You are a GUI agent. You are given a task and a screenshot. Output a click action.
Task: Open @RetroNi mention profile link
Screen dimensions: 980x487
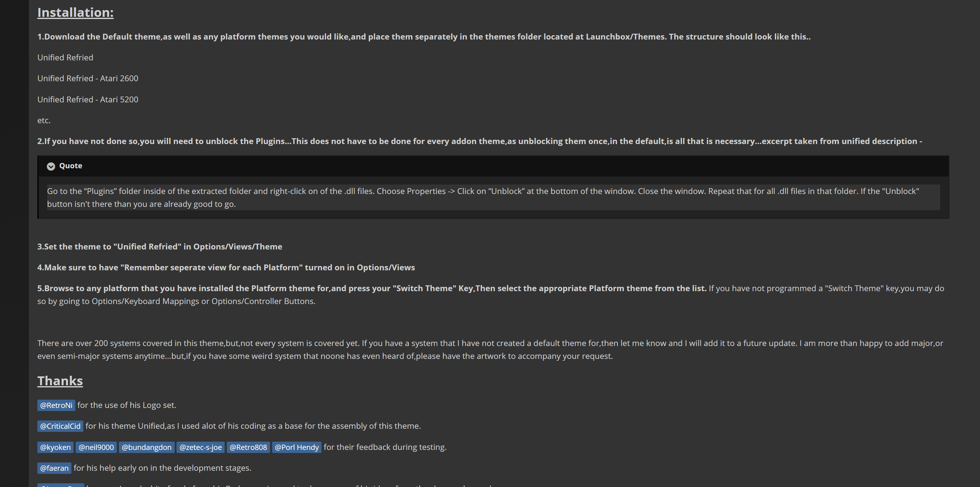pyautogui.click(x=56, y=405)
